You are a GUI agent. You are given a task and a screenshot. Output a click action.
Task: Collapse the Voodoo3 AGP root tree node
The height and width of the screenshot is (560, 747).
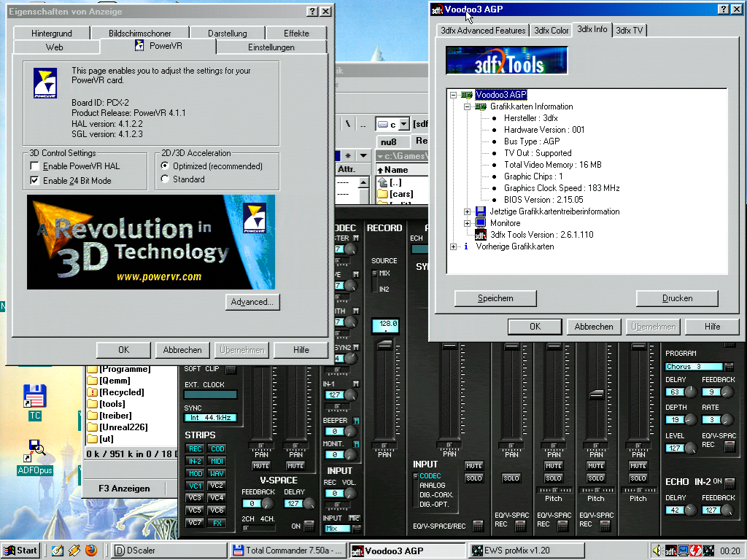coord(454,96)
